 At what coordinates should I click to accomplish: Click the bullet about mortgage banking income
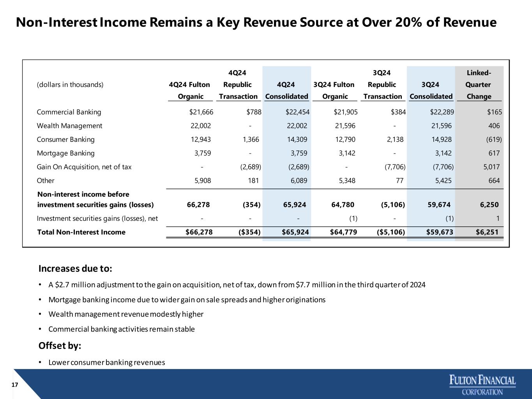point(187,300)
